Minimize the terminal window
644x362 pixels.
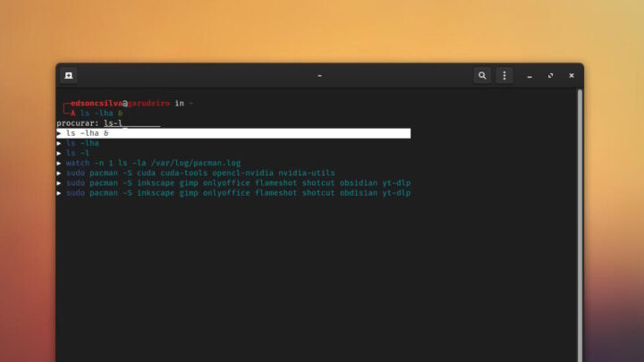click(x=530, y=76)
